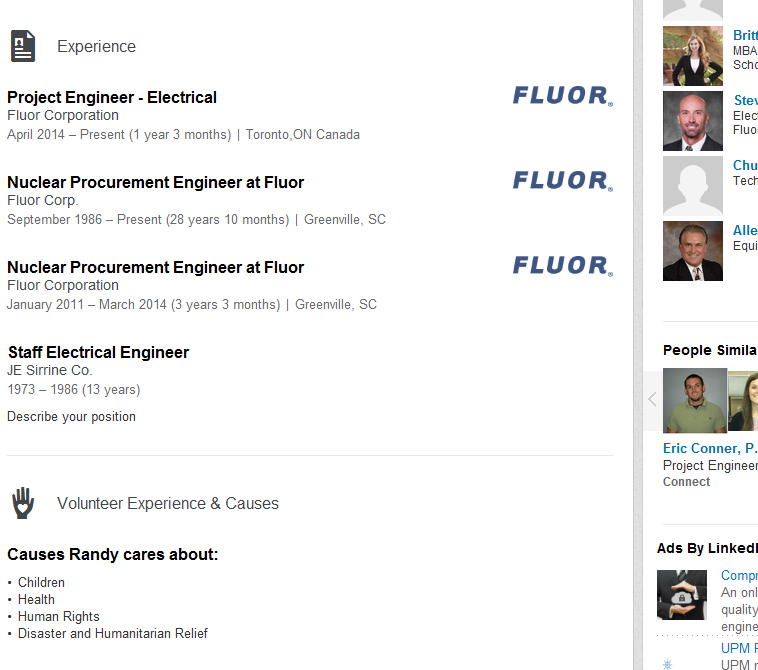This screenshot has height=670, width=758.
Task: Open Staff Electrical Engineer position title
Action: (x=98, y=352)
